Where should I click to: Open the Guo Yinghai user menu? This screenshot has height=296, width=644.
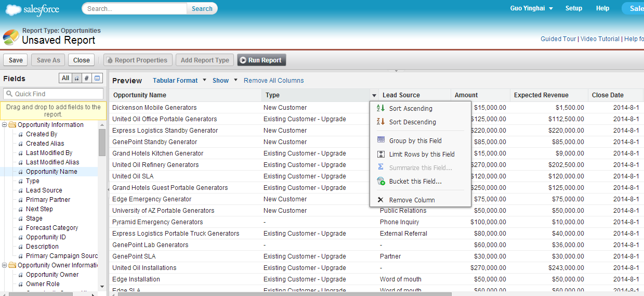pyautogui.click(x=531, y=8)
